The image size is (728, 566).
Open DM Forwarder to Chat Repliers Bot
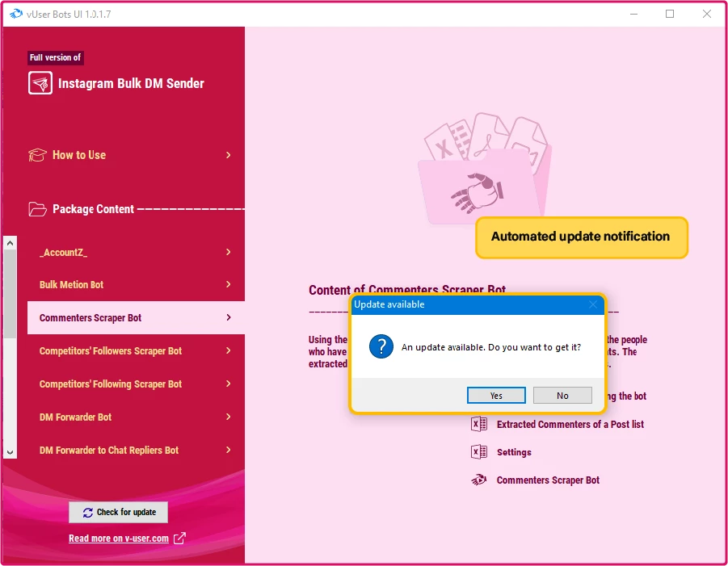pyautogui.click(x=136, y=450)
